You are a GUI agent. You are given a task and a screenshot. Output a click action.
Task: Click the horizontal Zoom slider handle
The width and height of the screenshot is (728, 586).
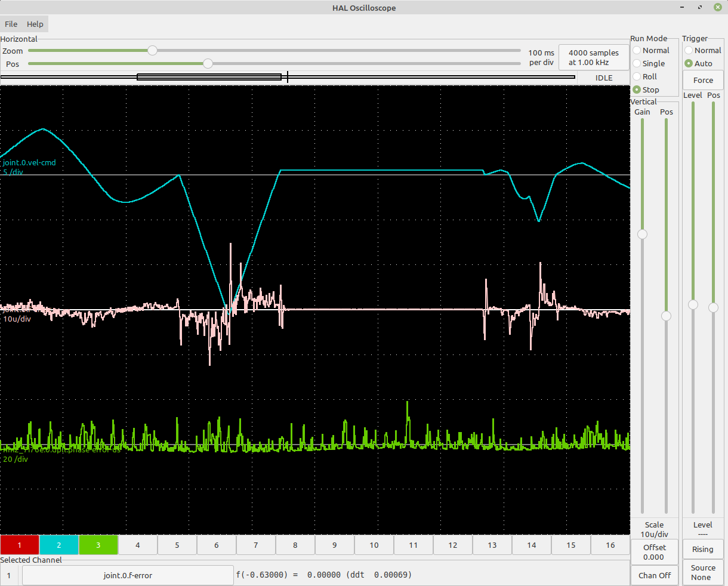(152, 51)
